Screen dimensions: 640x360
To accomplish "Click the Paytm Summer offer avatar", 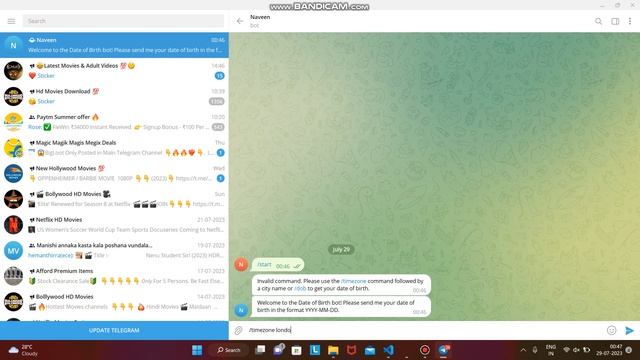I will (13, 122).
